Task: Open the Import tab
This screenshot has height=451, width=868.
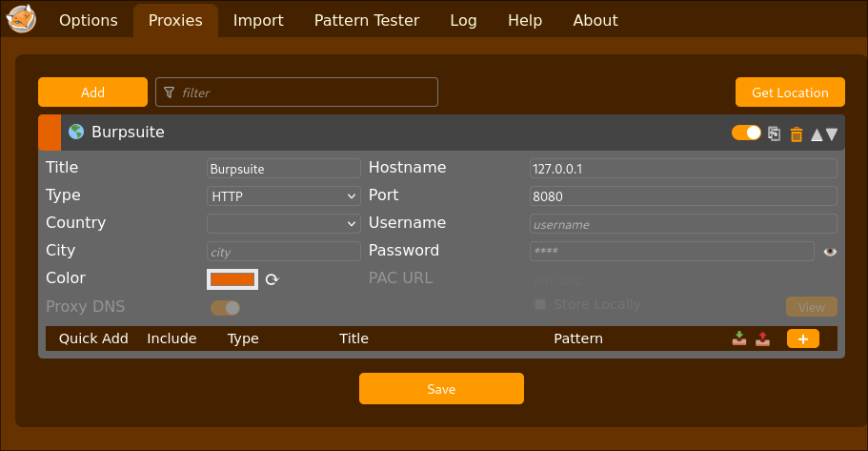Action: 258,21
